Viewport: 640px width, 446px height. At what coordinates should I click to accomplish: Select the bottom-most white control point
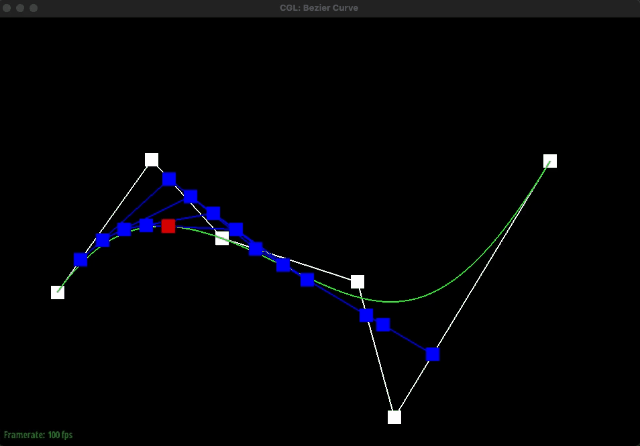click(x=394, y=417)
